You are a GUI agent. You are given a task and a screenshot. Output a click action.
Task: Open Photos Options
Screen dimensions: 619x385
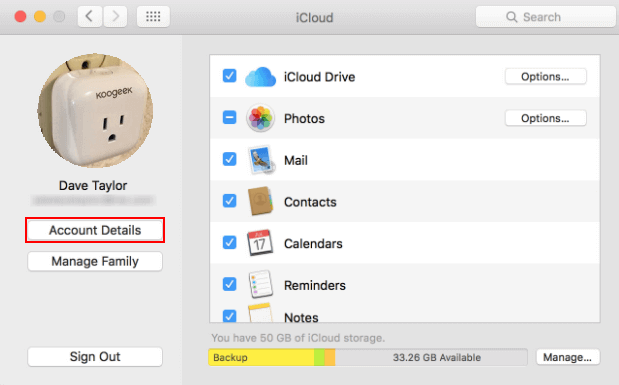coord(546,118)
